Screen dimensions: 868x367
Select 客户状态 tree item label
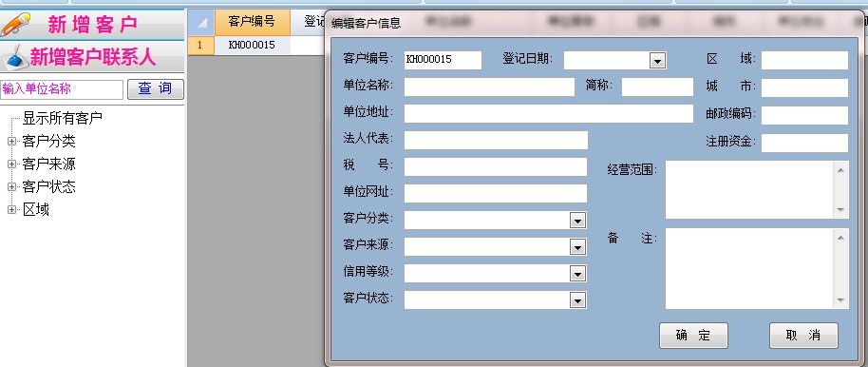click(x=48, y=186)
